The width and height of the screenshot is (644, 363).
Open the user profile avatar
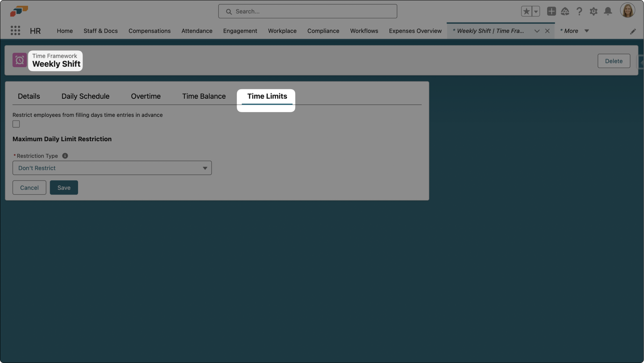click(627, 11)
